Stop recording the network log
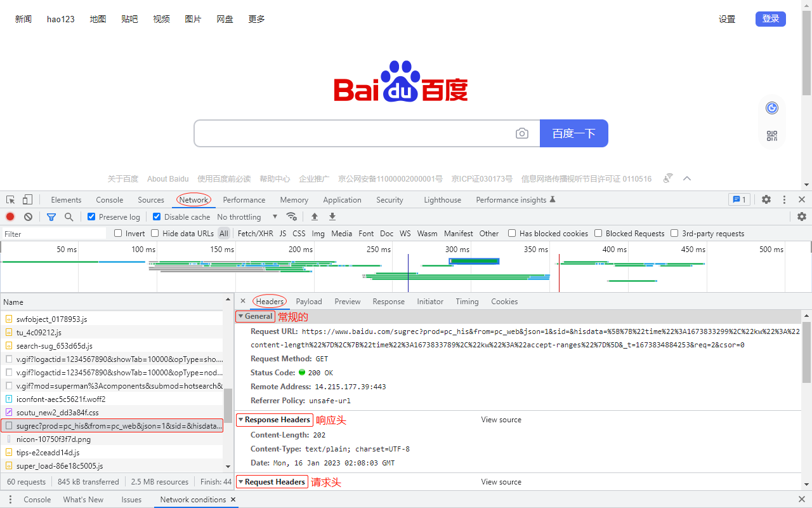 [x=10, y=217]
